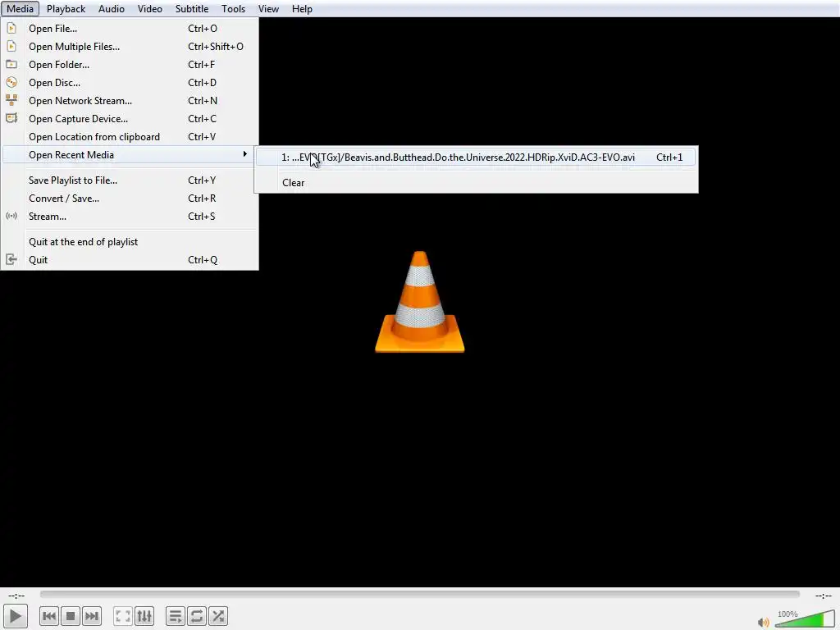Click the remaining time label
Image resolution: width=840 pixels, height=630 pixels.
(x=823, y=596)
